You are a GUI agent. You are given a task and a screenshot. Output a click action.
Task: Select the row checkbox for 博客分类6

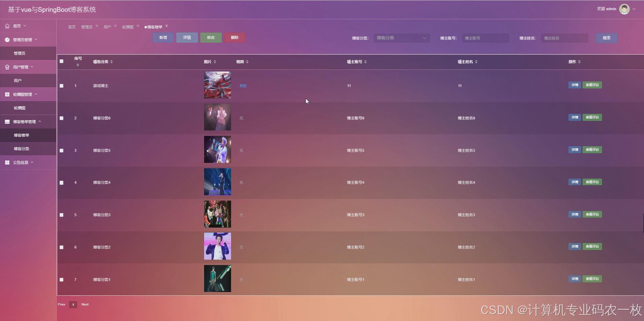[61, 118]
